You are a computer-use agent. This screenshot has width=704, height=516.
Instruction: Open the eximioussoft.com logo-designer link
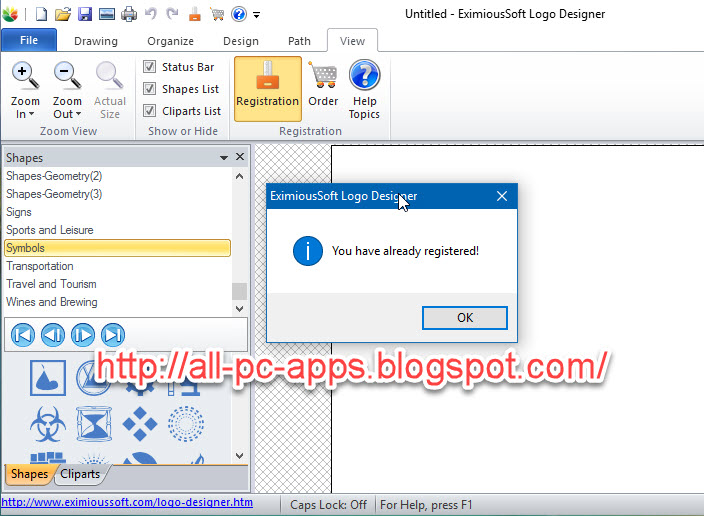(x=127, y=503)
